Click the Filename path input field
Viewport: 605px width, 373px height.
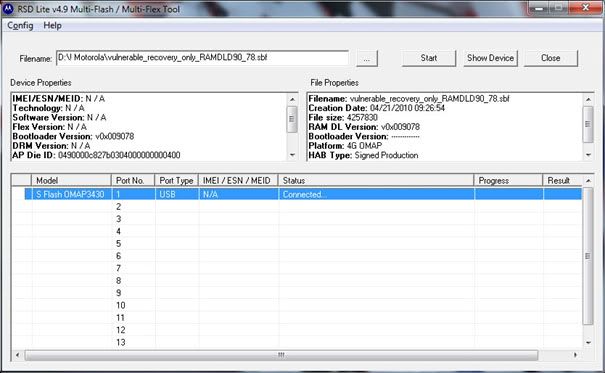click(x=203, y=58)
